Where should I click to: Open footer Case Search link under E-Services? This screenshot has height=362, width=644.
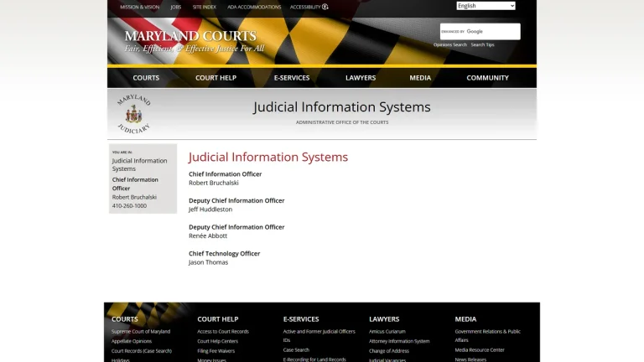[x=296, y=350]
